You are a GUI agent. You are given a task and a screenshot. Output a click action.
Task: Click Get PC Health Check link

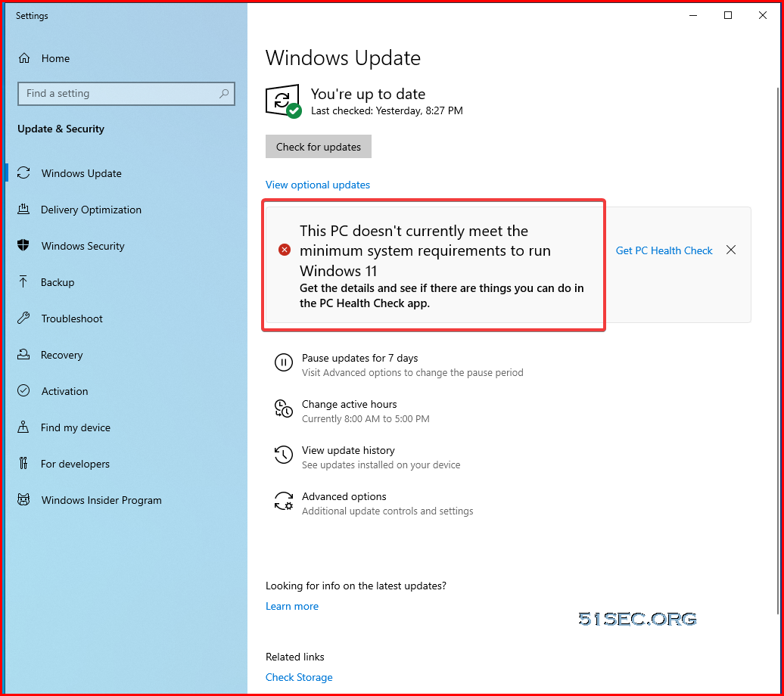(664, 250)
